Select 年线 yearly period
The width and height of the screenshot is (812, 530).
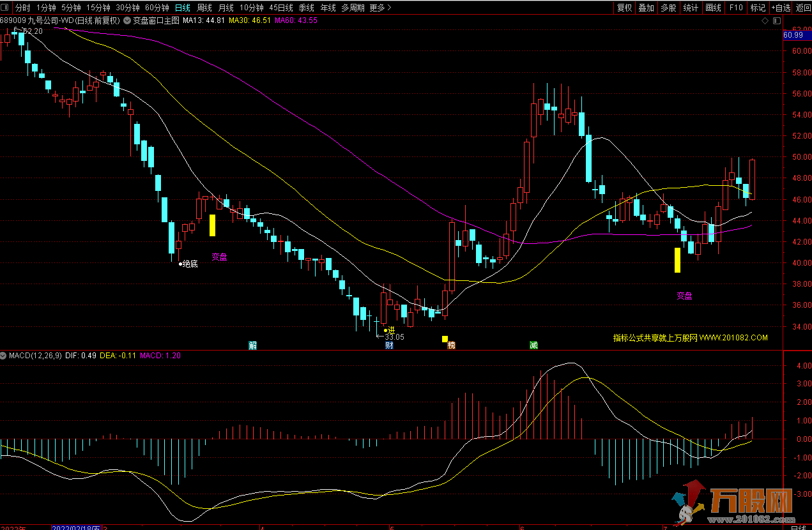click(x=328, y=8)
